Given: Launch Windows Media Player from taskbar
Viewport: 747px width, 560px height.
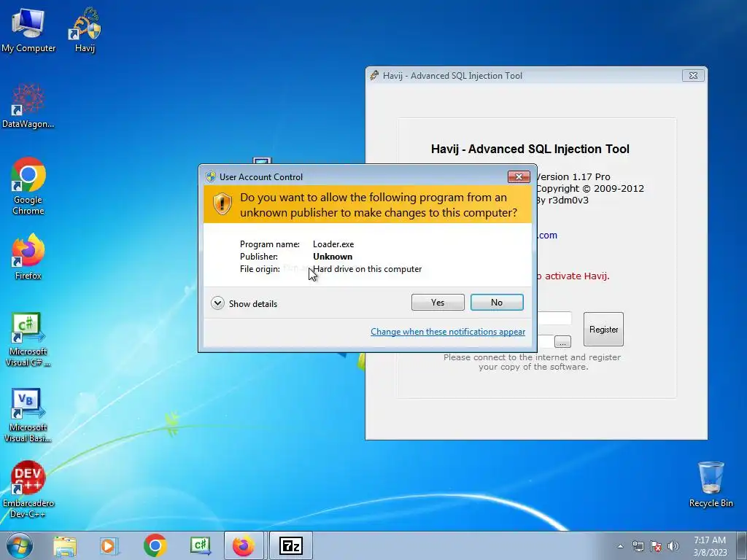Looking at the screenshot, I should pos(109,545).
